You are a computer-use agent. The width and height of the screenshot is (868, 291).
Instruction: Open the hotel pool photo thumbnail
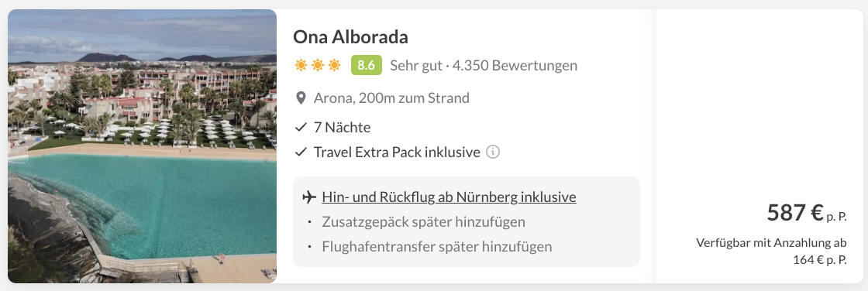[x=143, y=146]
